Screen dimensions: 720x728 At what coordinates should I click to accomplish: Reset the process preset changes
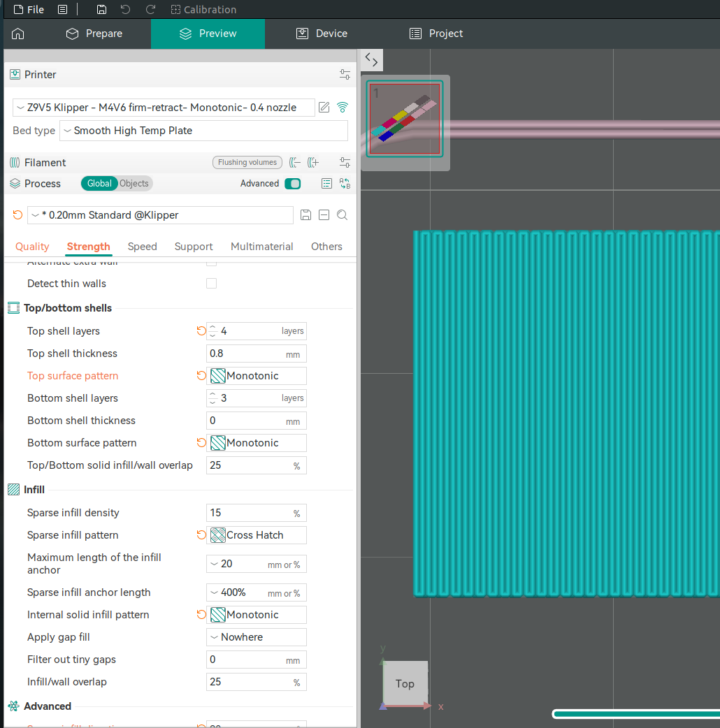click(17, 215)
